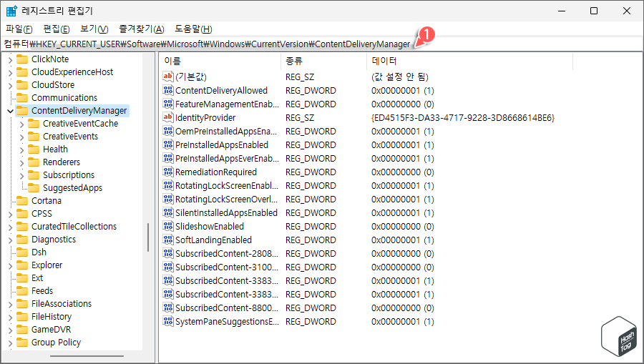Select the Dsh key label
The height and width of the screenshot is (364, 644).
(x=39, y=252)
